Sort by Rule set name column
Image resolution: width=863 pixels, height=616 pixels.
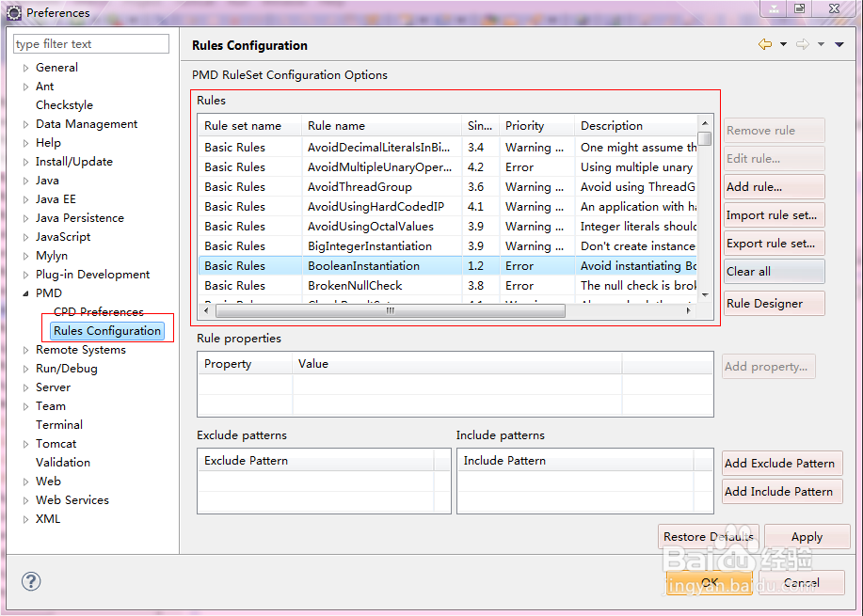coord(250,126)
